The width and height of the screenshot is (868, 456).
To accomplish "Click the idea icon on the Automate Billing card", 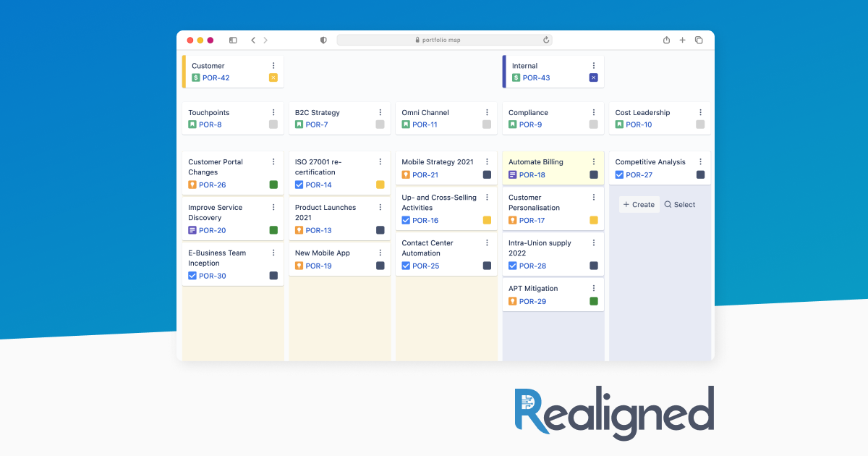I will [x=513, y=174].
